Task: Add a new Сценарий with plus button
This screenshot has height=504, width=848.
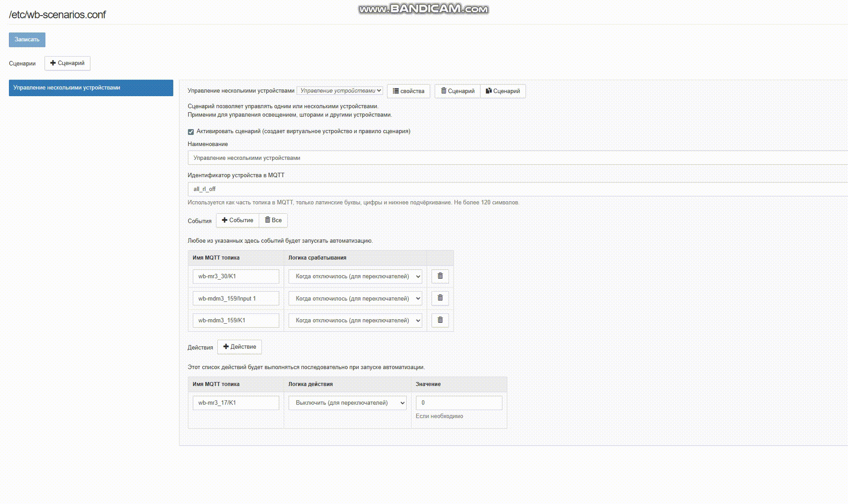Action: point(67,63)
